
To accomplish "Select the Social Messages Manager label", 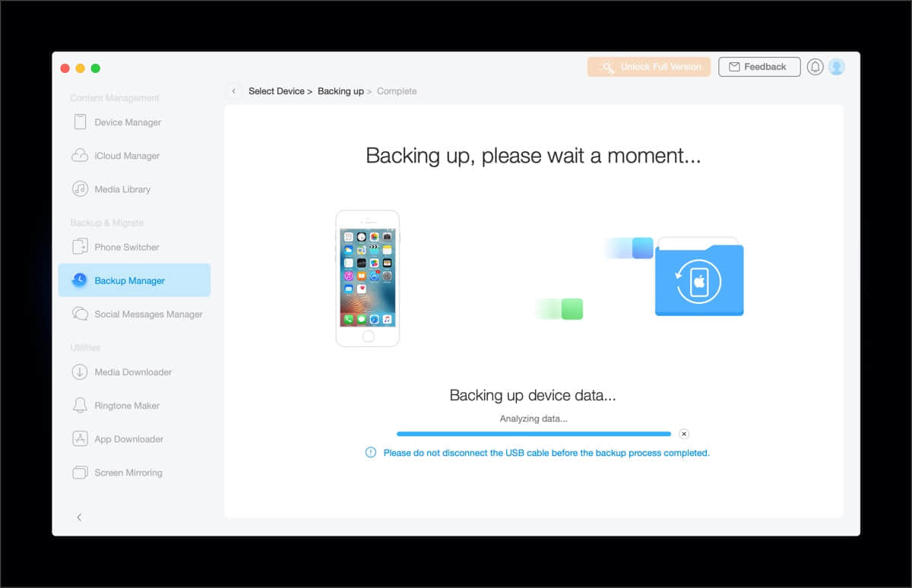I will [x=148, y=314].
